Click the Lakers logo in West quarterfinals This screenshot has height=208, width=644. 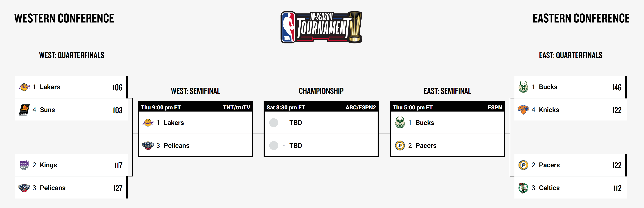(24, 87)
